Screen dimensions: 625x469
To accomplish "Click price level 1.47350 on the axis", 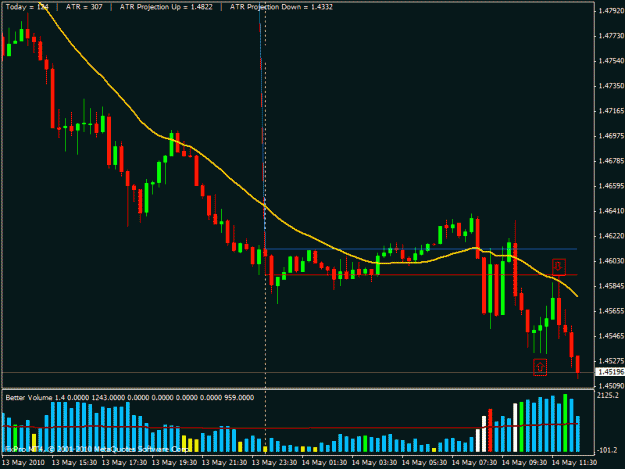I will click(611, 86).
